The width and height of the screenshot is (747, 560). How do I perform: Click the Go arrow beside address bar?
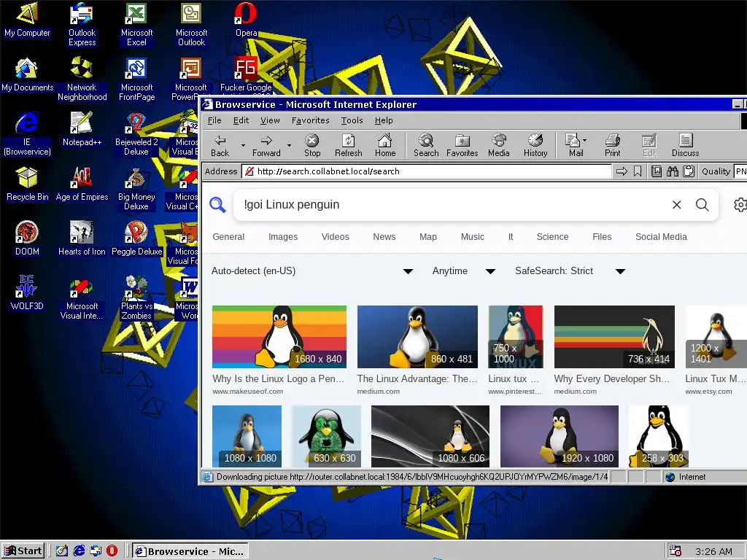(x=622, y=171)
